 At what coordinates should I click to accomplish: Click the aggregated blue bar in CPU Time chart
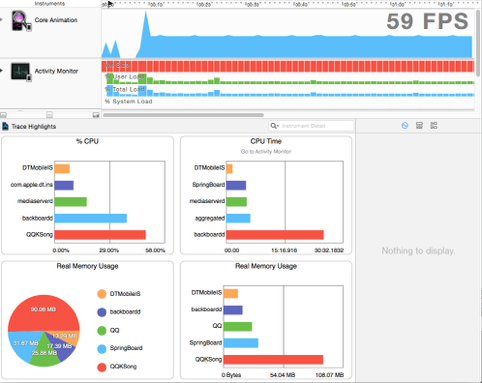coord(238,218)
